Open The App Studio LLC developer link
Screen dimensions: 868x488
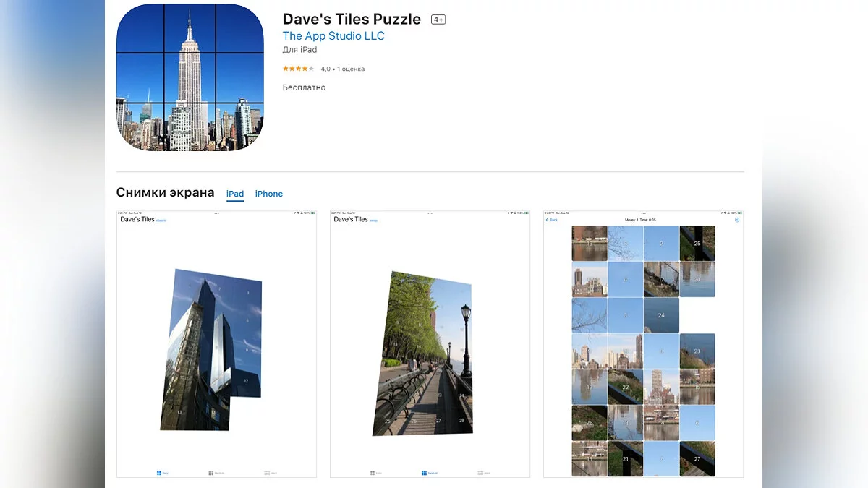tap(333, 35)
